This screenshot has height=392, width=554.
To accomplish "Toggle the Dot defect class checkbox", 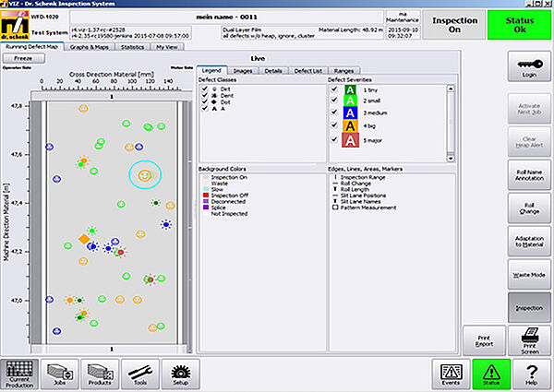I will click(204, 102).
